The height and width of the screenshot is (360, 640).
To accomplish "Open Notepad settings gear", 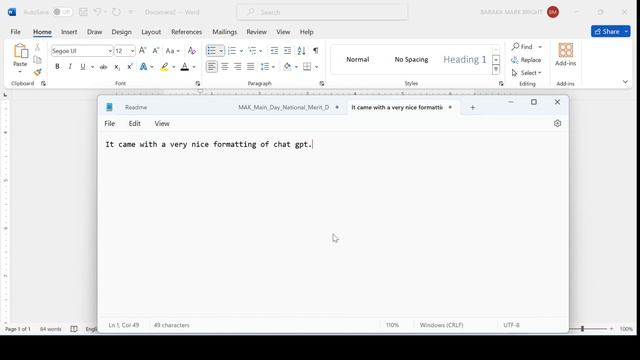I will pyautogui.click(x=558, y=123).
